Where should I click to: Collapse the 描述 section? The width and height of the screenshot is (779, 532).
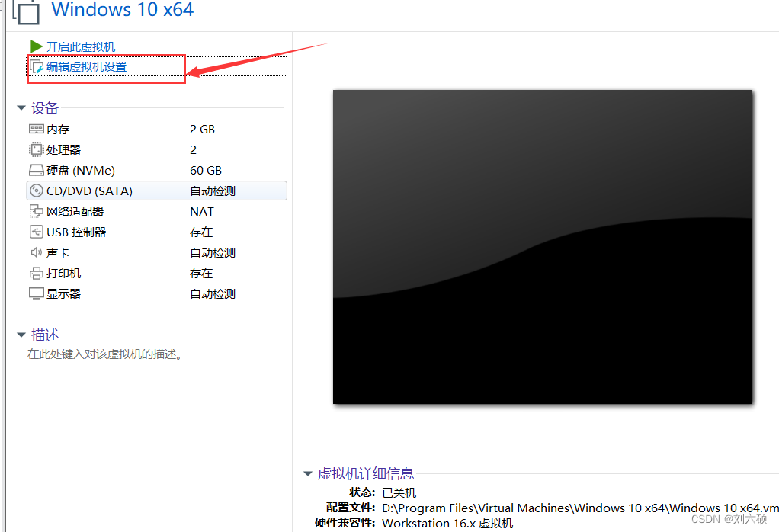click(21, 335)
